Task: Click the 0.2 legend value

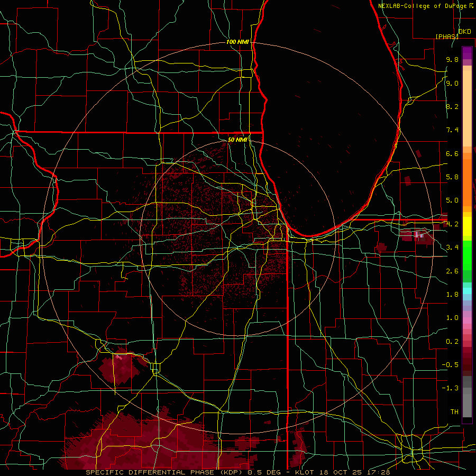Action: point(452,342)
